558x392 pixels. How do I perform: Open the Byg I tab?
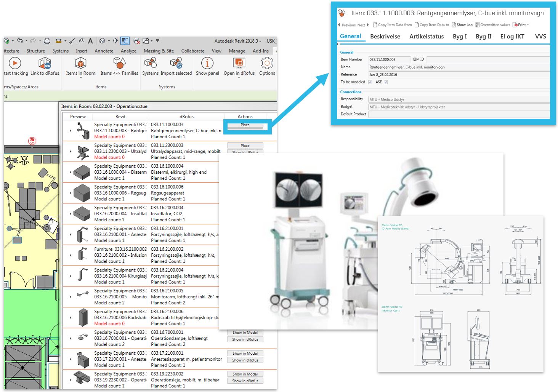[x=460, y=37]
